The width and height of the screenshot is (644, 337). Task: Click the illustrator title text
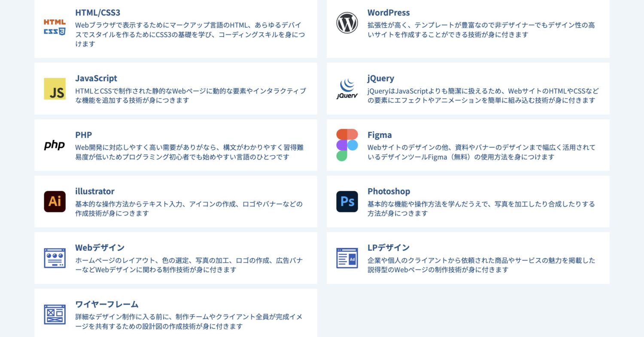tap(95, 191)
